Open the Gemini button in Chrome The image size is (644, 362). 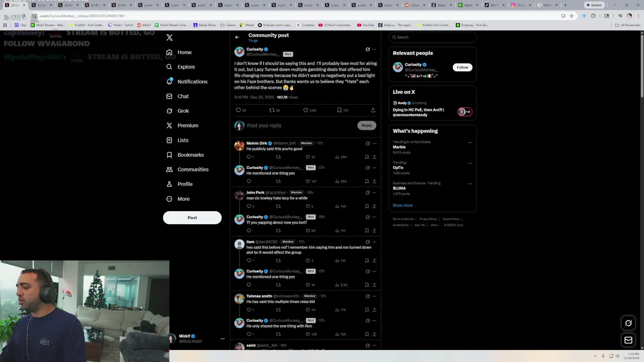click(594, 5)
